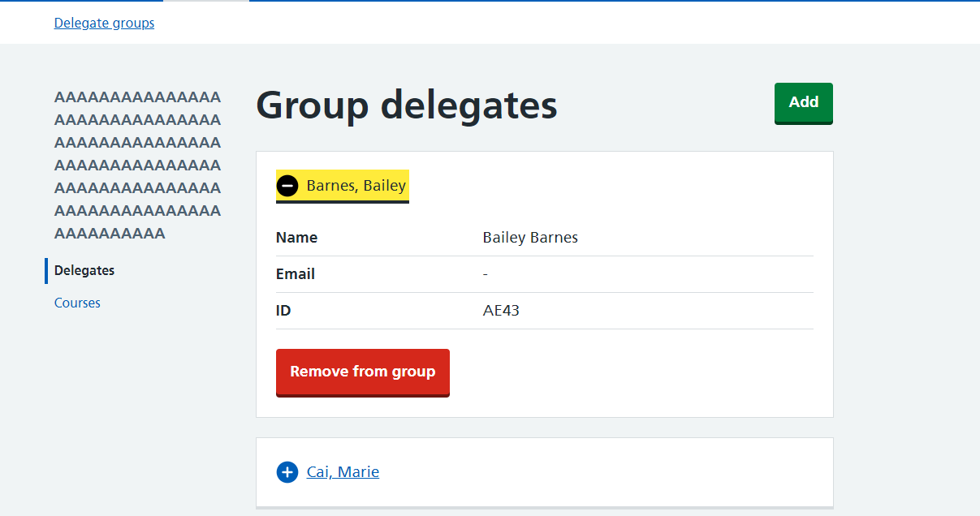Click the blue active marker beside Delegates
The image size is (980, 516).
(46, 271)
